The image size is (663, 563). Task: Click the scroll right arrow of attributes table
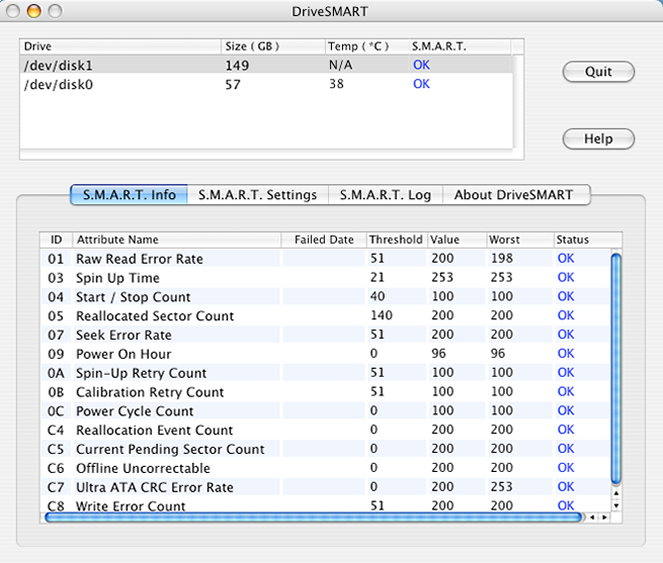(x=605, y=517)
